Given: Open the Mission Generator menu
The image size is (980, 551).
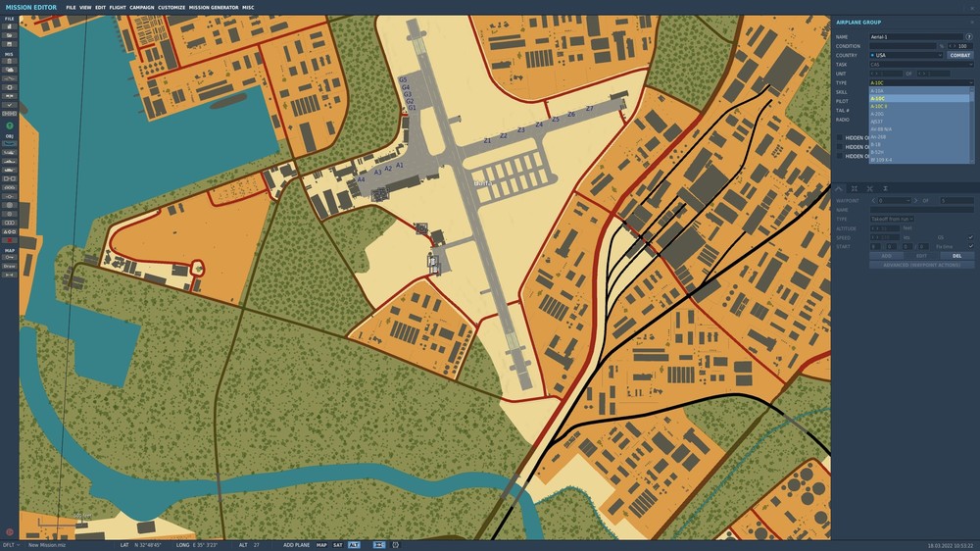Looking at the screenshot, I should pyautogui.click(x=213, y=8).
